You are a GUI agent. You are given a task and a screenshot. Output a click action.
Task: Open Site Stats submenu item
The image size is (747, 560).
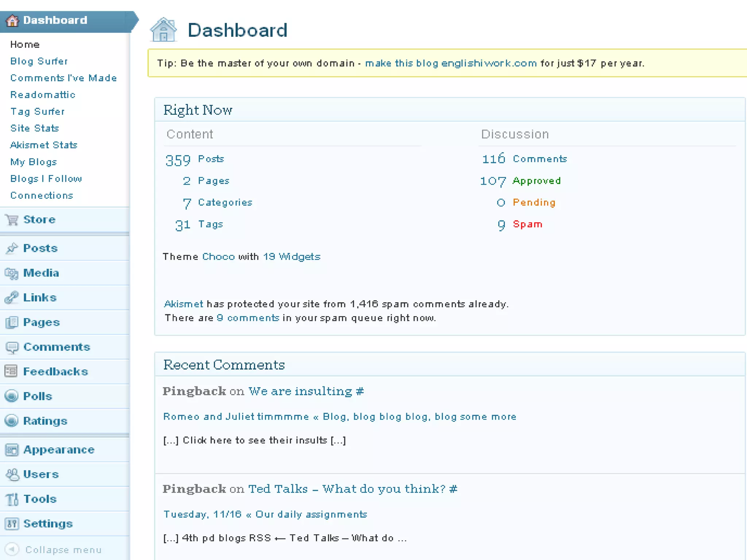coord(35,128)
